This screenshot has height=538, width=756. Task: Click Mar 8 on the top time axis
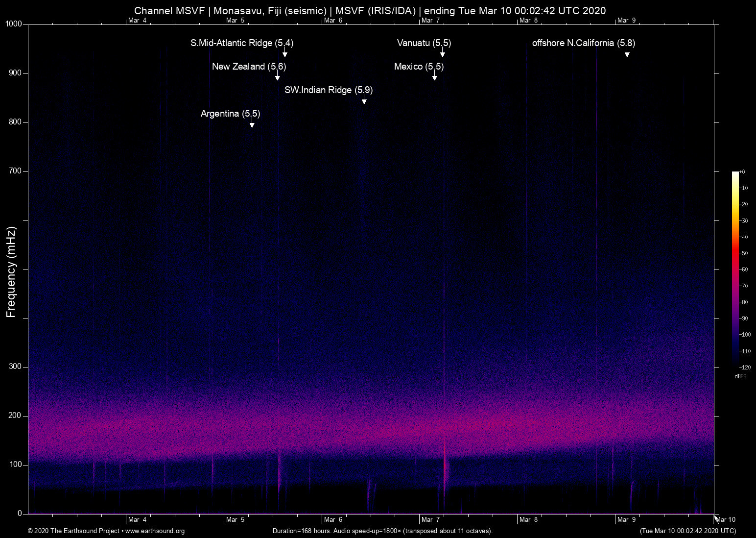pyautogui.click(x=528, y=21)
